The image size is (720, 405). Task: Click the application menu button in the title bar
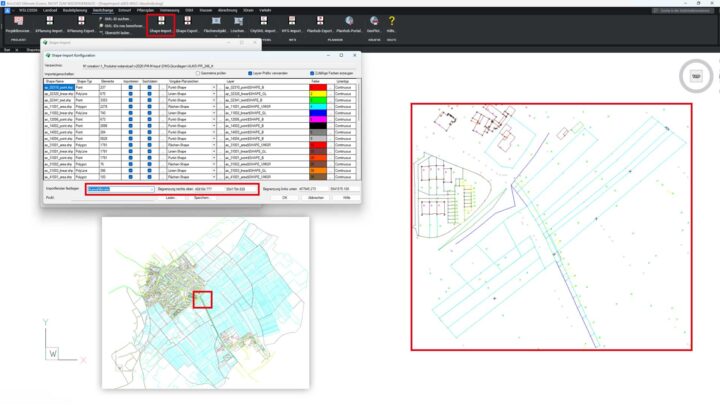[7, 10]
